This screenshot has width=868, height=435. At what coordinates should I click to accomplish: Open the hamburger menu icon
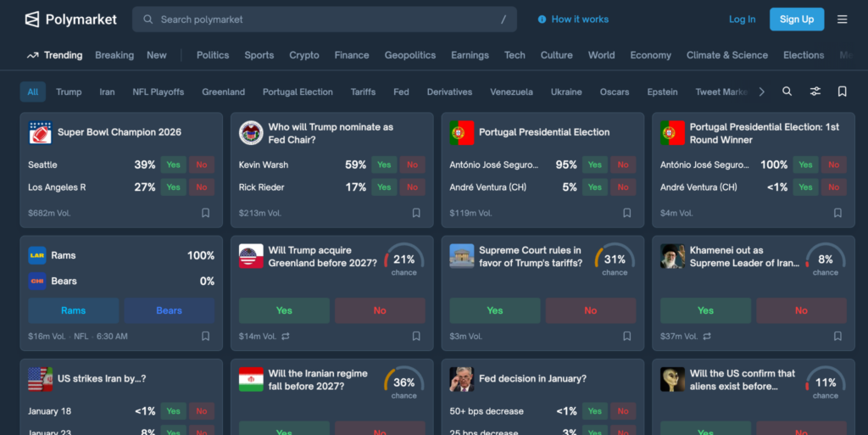tap(842, 20)
